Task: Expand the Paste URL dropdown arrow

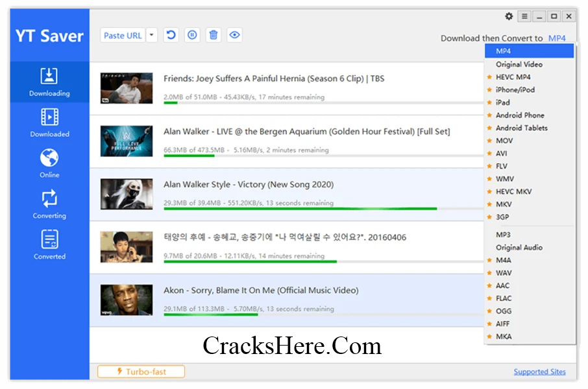Action: pos(151,35)
